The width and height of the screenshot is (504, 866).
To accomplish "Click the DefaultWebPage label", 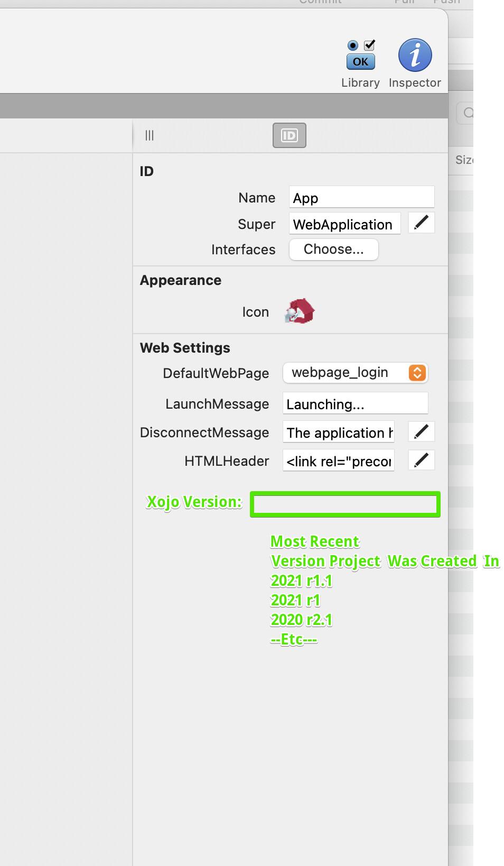I will [x=216, y=373].
